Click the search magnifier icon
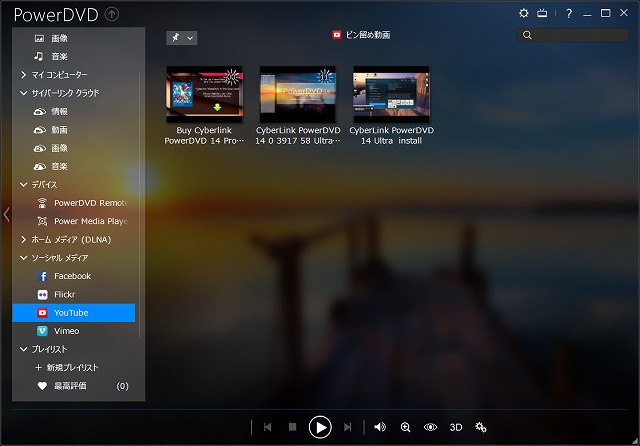 click(527, 35)
